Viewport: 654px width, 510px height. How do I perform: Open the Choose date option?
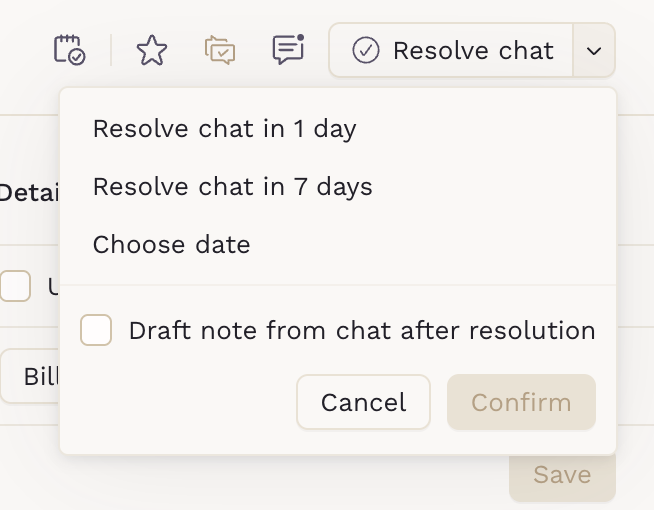click(171, 245)
